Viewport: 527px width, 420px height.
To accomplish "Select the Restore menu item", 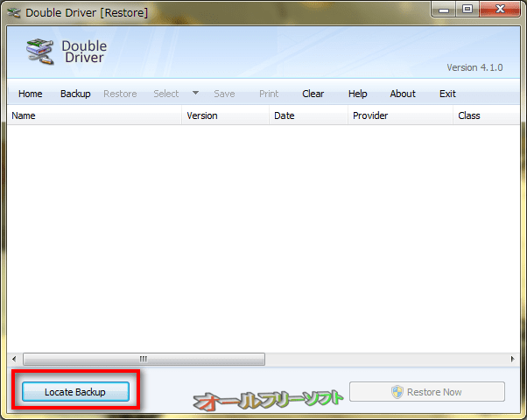I will point(120,94).
